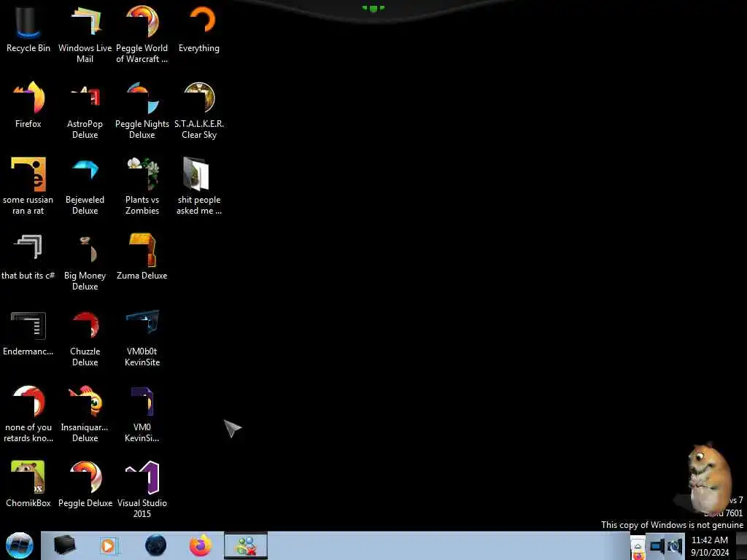Click the hamster desktop pet
The image size is (747, 560).
tap(708, 478)
